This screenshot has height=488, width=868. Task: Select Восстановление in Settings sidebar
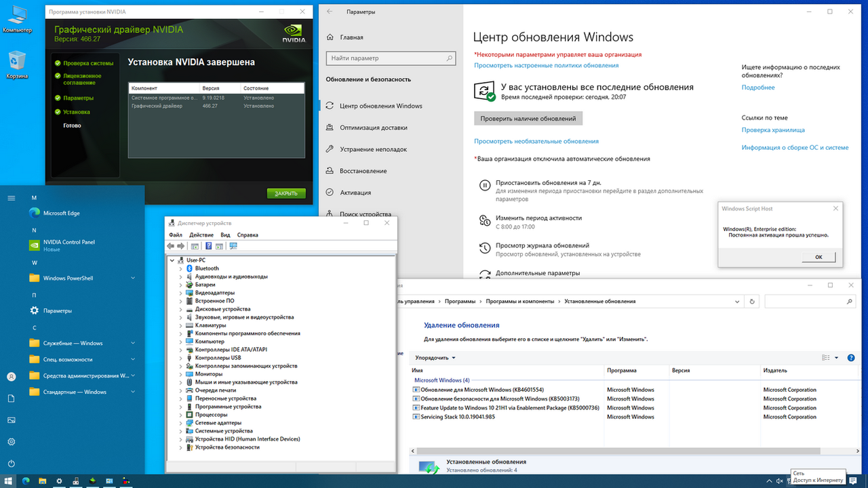(x=356, y=171)
